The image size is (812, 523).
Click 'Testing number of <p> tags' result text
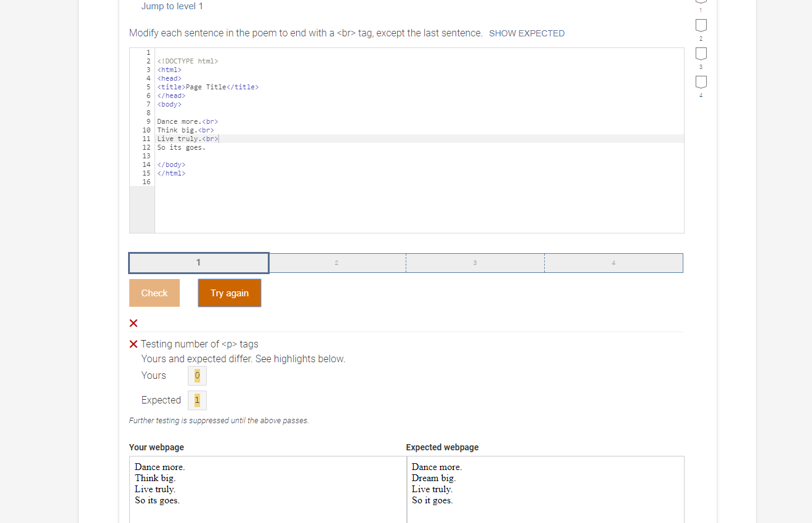(x=199, y=344)
